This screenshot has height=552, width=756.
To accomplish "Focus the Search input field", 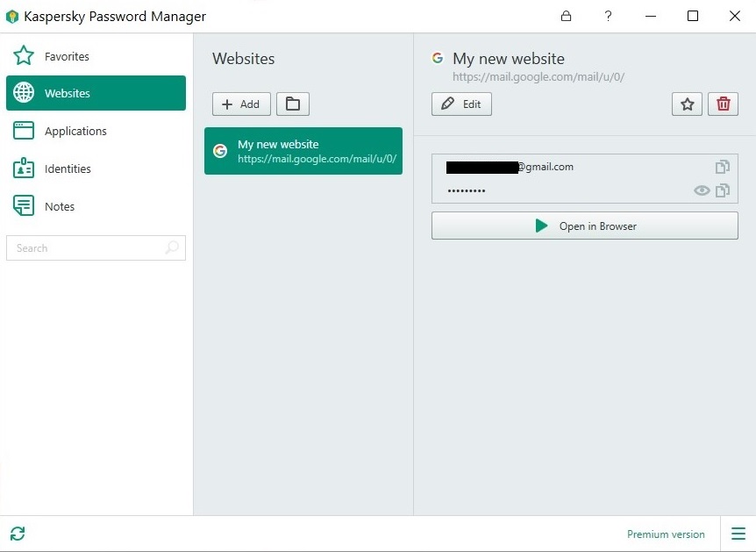I will click(96, 248).
